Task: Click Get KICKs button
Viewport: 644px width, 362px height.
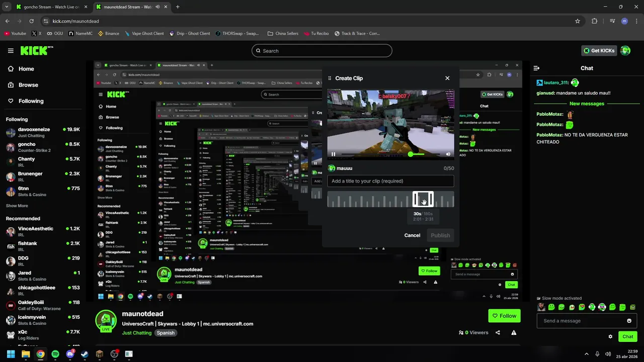Action: (599, 51)
